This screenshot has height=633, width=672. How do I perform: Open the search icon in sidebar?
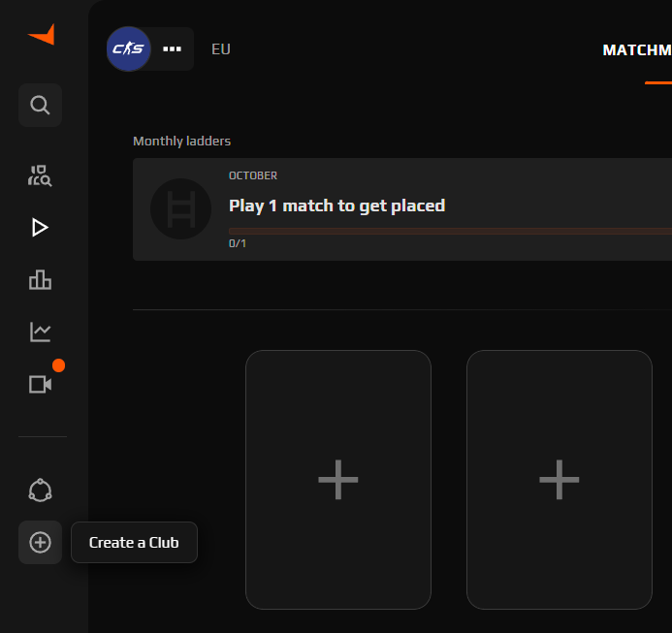tap(41, 105)
